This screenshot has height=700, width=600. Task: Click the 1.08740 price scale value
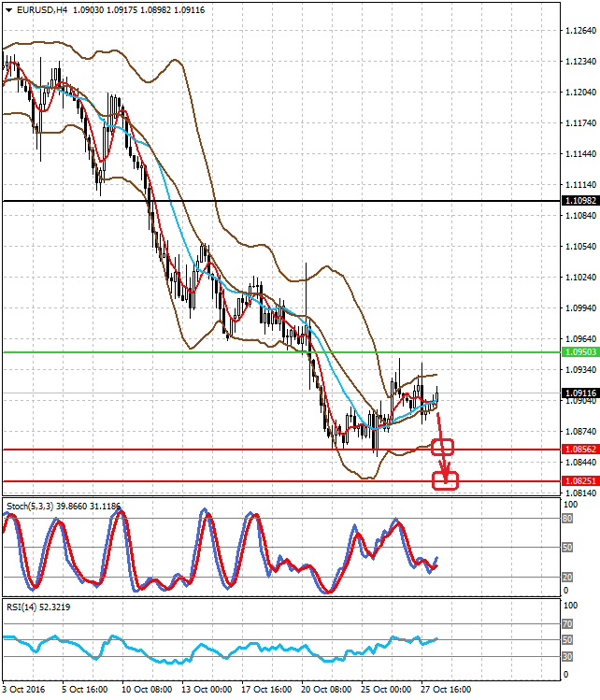[580, 431]
